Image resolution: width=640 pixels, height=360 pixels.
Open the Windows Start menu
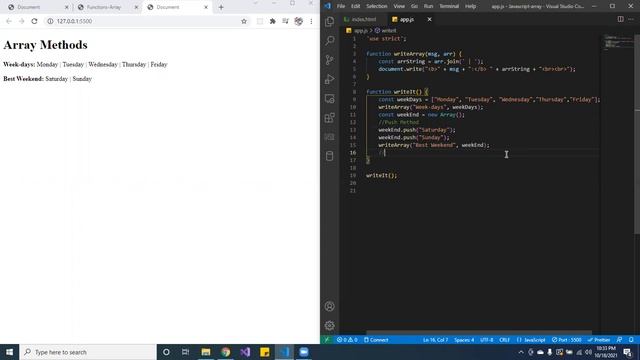point(9,352)
